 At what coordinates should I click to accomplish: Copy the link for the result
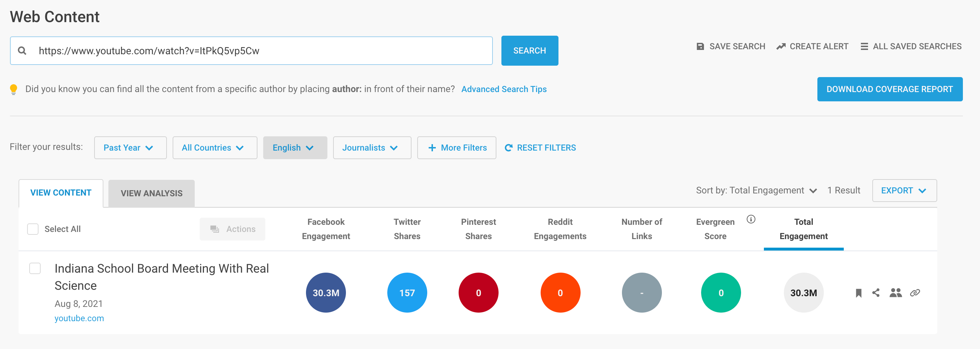pyautogui.click(x=915, y=293)
